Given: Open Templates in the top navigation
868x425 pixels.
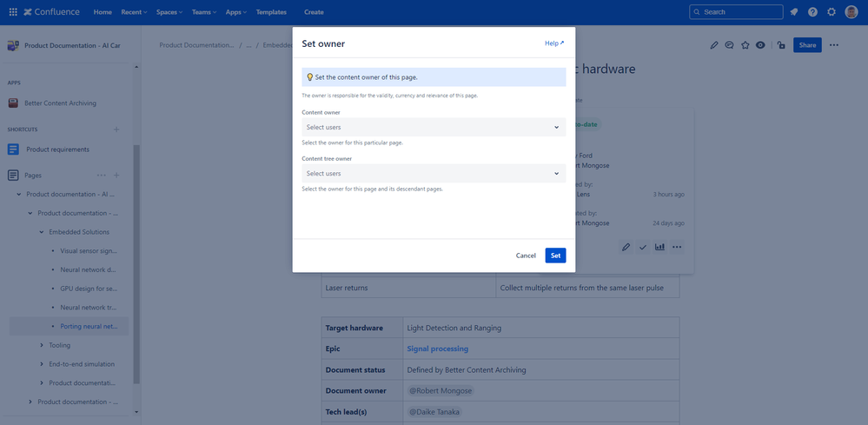Looking at the screenshot, I should pyautogui.click(x=271, y=12).
